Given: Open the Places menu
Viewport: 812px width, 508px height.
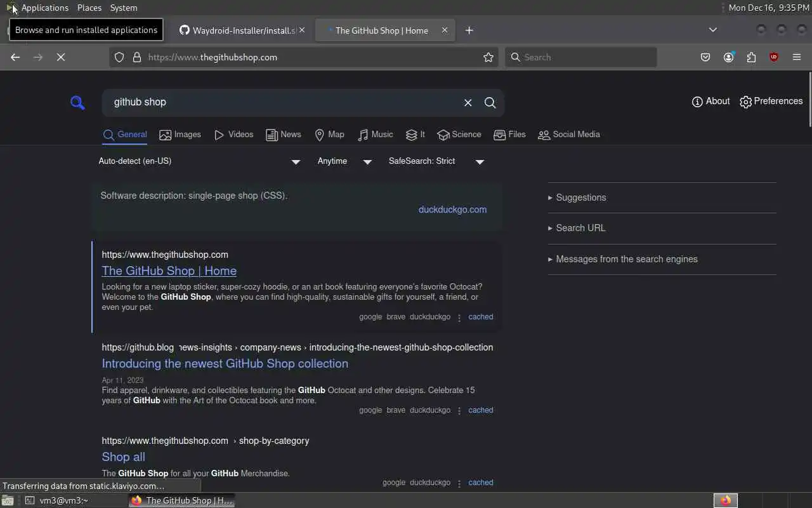Looking at the screenshot, I should click(x=89, y=8).
